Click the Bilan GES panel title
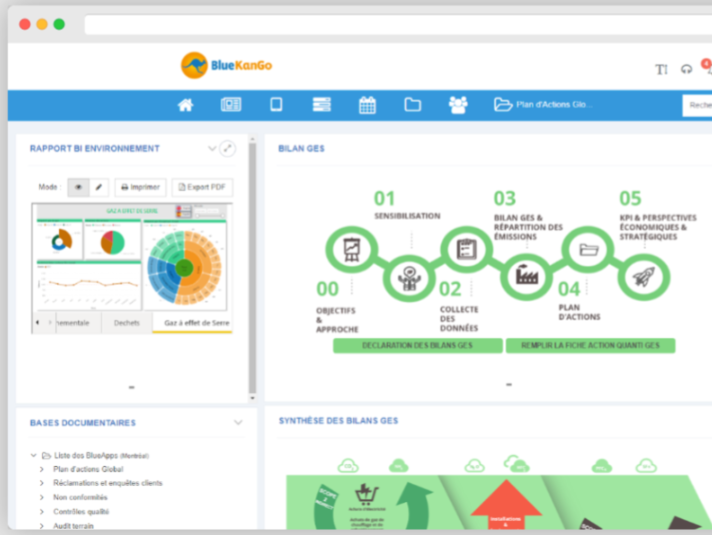The width and height of the screenshot is (712, 535). (x=301, y=149)
